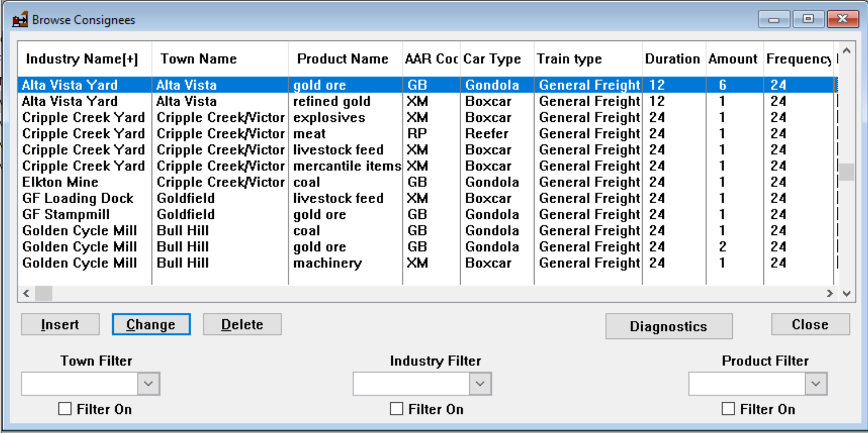Select the Elkton Mine row

(428, 182)
